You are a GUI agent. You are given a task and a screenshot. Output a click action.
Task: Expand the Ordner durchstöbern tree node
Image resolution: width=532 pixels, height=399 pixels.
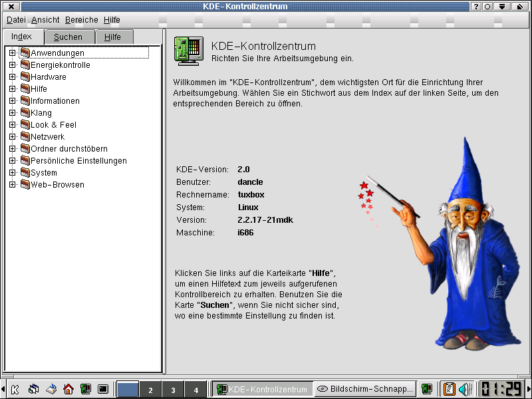click(x=12, y=148)
